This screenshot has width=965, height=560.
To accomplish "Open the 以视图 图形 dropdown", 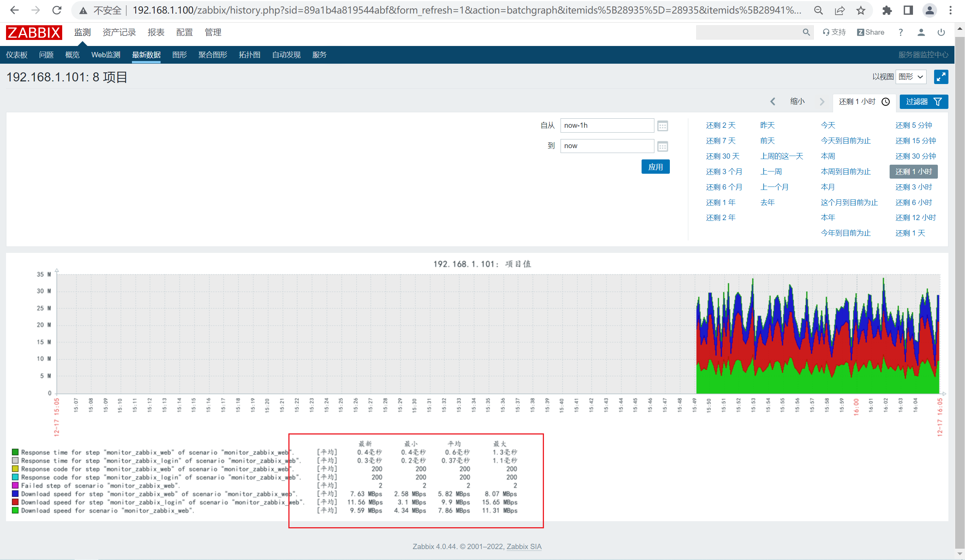I will 911,77.
